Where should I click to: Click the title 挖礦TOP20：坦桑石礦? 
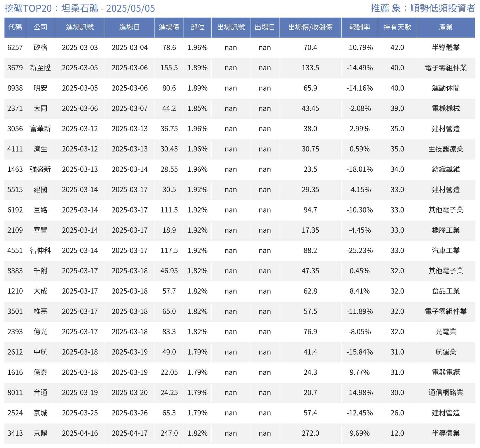click(52, 8)
